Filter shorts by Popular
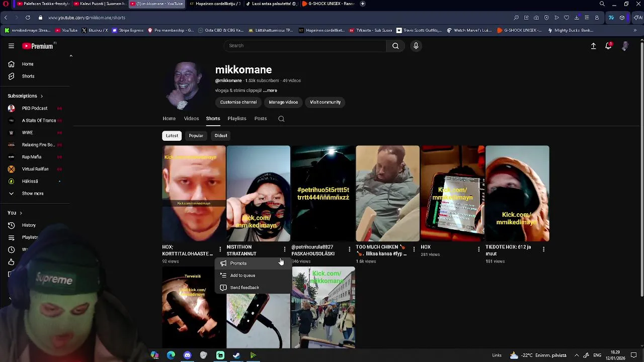Viewport: 644px width, 362px height. click(196, 136)
